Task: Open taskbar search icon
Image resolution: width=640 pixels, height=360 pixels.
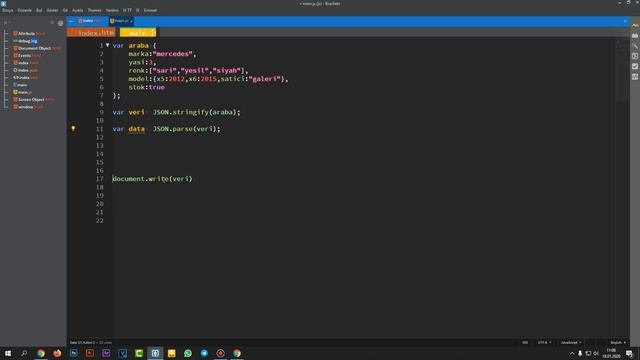Action: pos(24,353)
